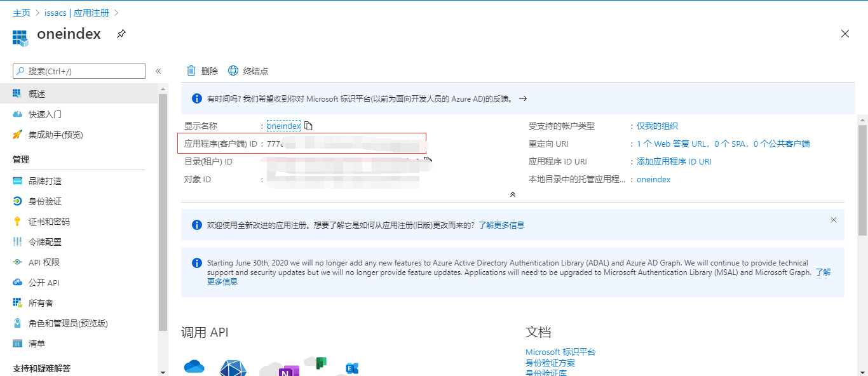Image resolution: width=868 pixels, height=376 pixels.
Task: Click the 调用 API heading
Action: tap(205, 332)
